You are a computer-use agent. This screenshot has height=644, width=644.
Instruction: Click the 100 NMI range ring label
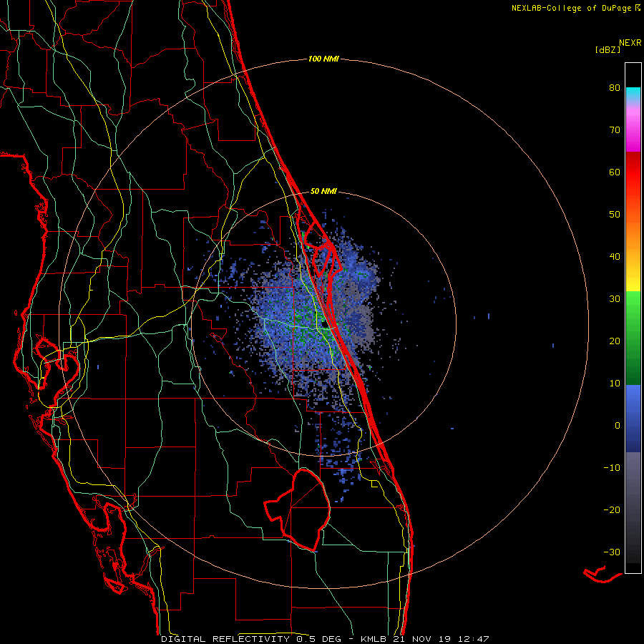[x=323, y=59]
